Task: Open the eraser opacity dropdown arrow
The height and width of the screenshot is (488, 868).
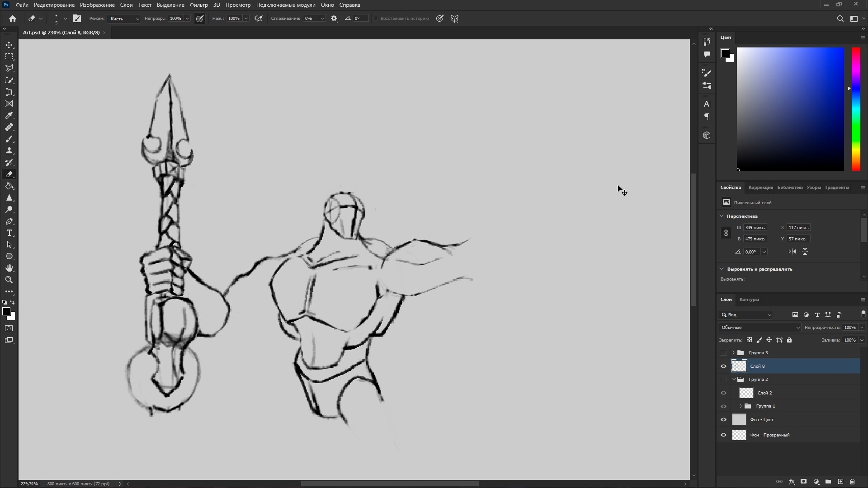Action: (x=187, y=19)
